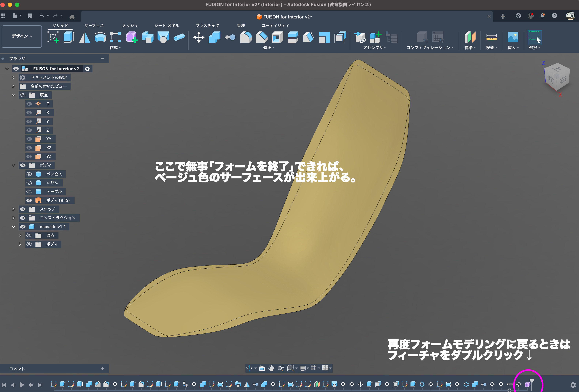
Task: Click the Insert image icon
Action: tap(513, 37)
